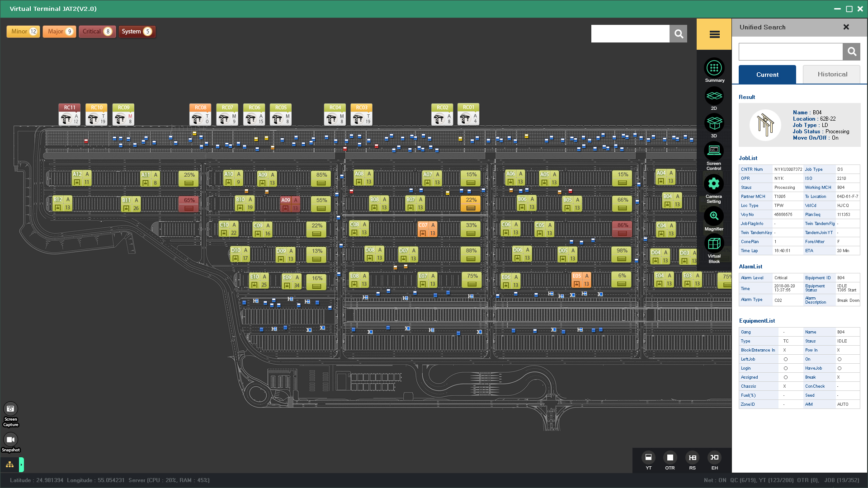Click the Unified Search input field
Viewport: 868px width, 488px height.
pyautogui.click(x=790, y=52)
